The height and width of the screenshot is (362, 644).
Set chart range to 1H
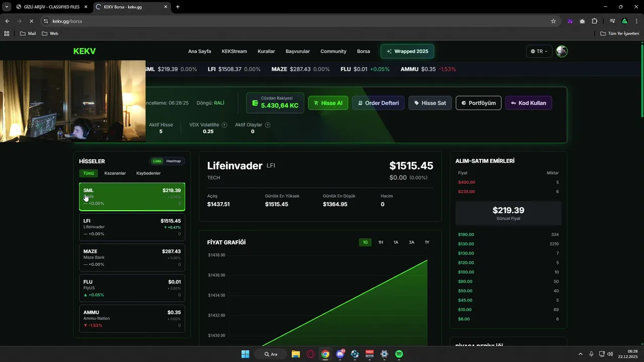[x=381, y=242]
